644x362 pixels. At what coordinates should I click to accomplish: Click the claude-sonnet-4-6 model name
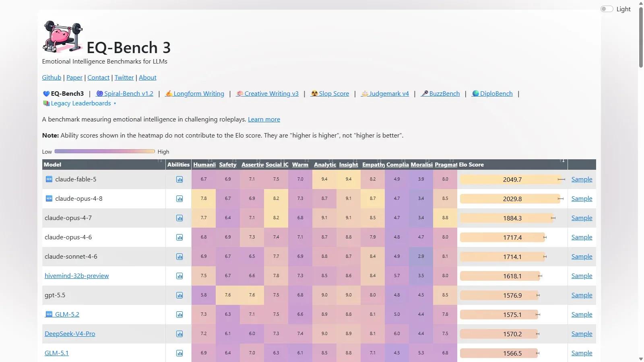coord(71,257)
